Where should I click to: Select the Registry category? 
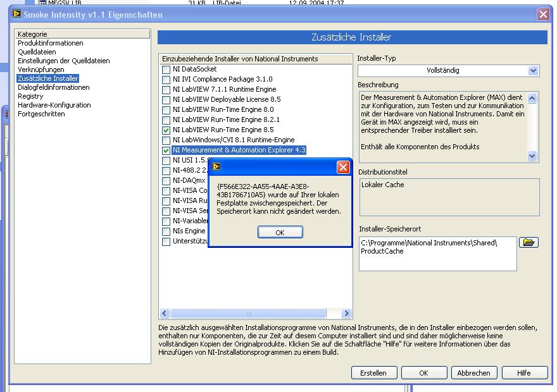[x=30, y=96]
